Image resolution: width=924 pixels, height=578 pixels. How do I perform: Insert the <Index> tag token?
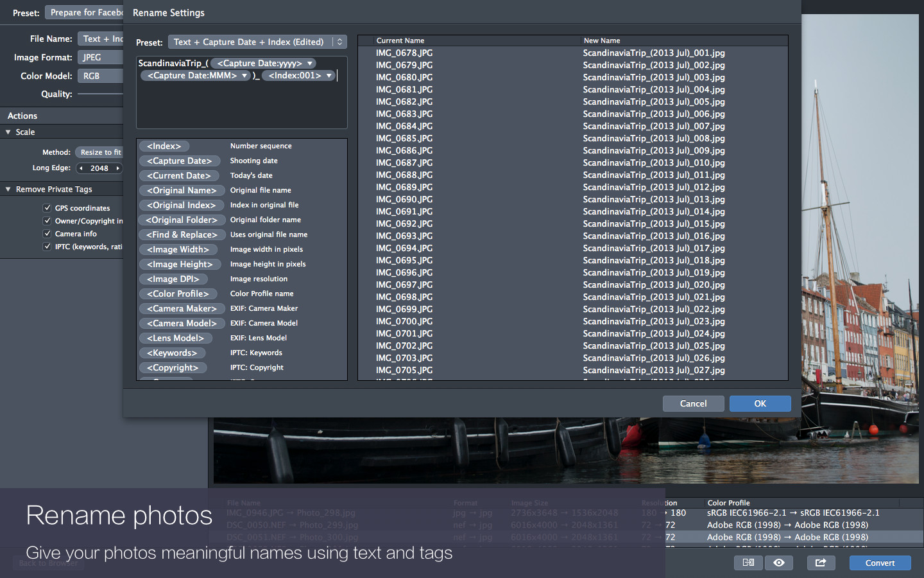click(x=164, y=146)
